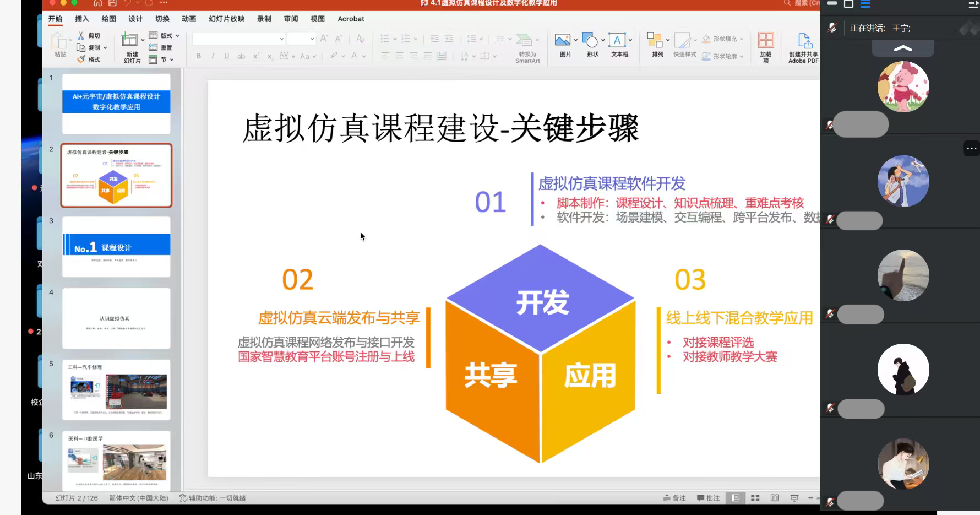Switch to slide sorter view icon

tap(755, 498)
